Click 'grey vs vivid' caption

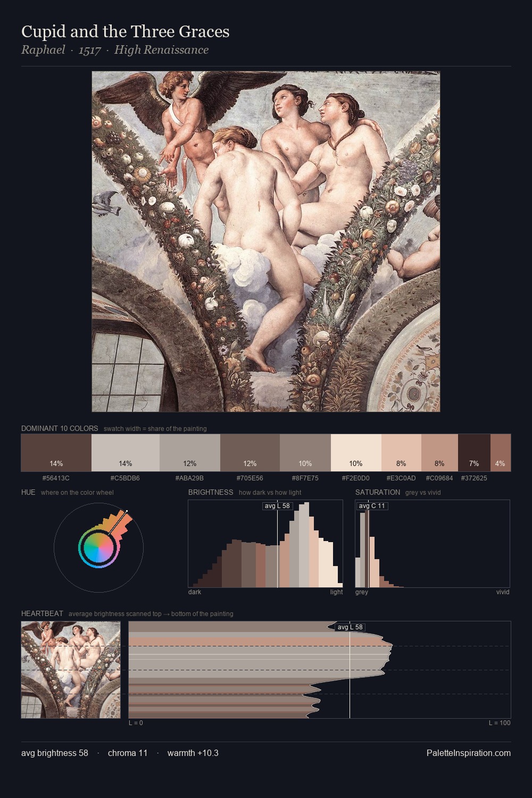point(423,493)
